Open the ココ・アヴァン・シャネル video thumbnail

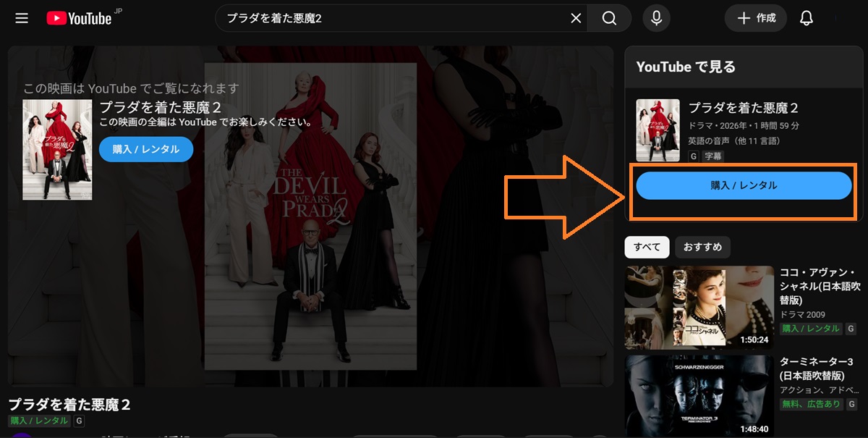pos(699,308)
